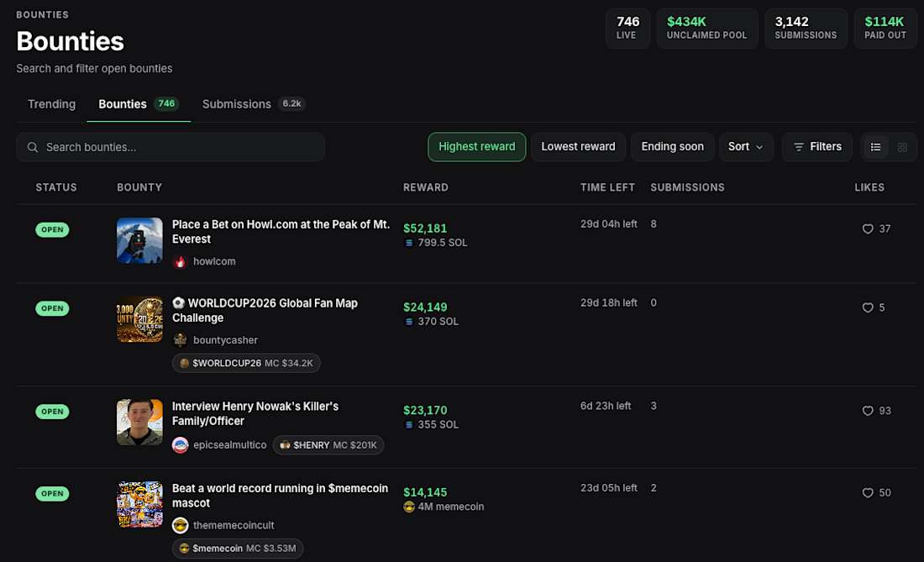
Task: Click the howlcom flame avatar
Action: point(181,261)
